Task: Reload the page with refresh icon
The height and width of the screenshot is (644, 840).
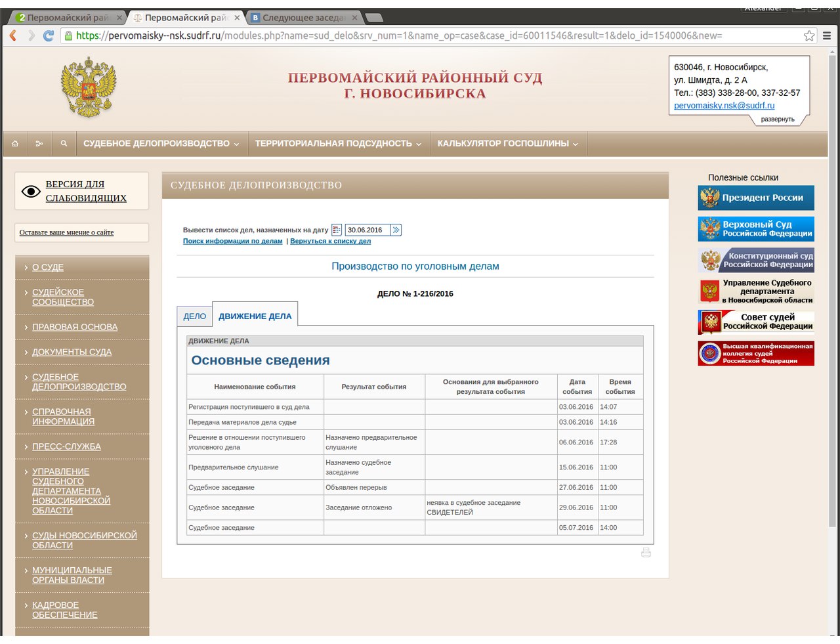Action: pos(49,35)
